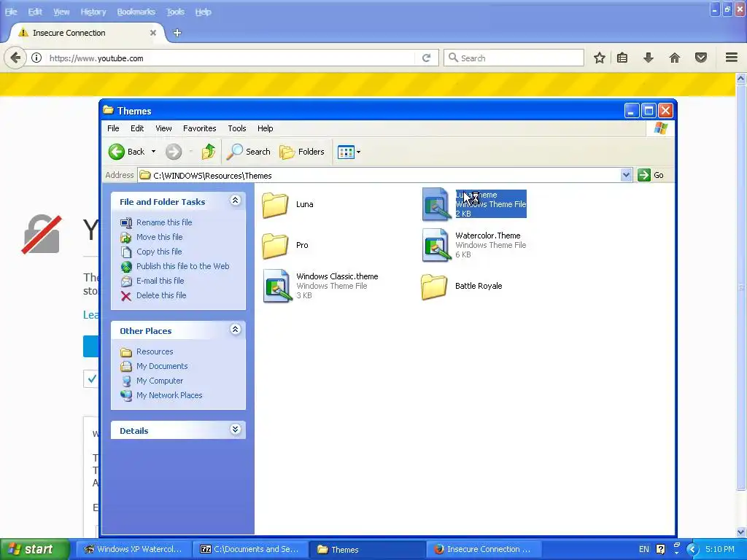Open the Views icon in Explorer toolbar
This screenshot has width=747, height=560.
pos(345,152)
